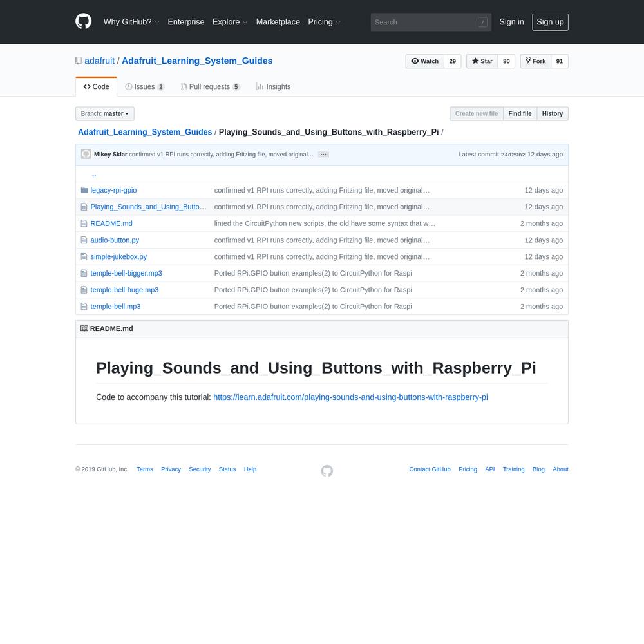Click Blog in footer
This screenshot has height=644, width=644.
(x=538, y=469)
